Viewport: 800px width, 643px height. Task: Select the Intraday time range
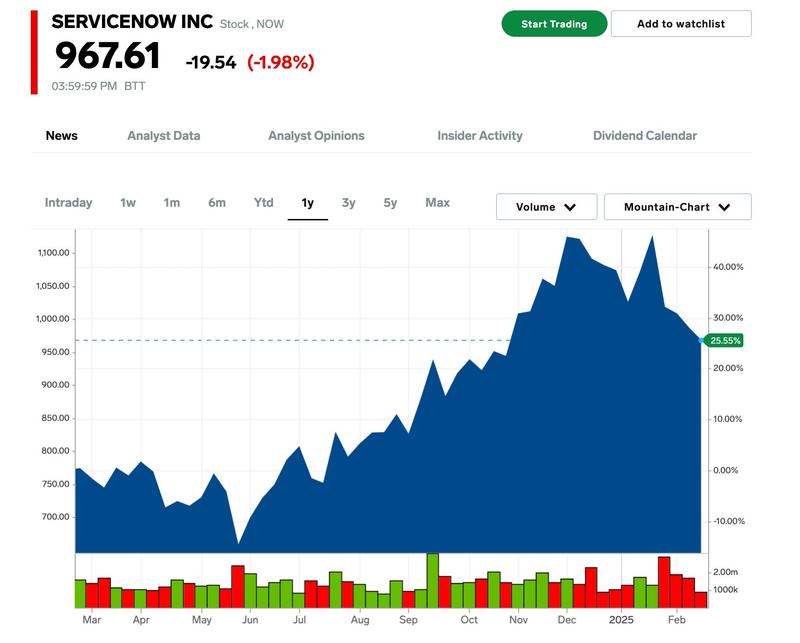click(x=68, y=203)
